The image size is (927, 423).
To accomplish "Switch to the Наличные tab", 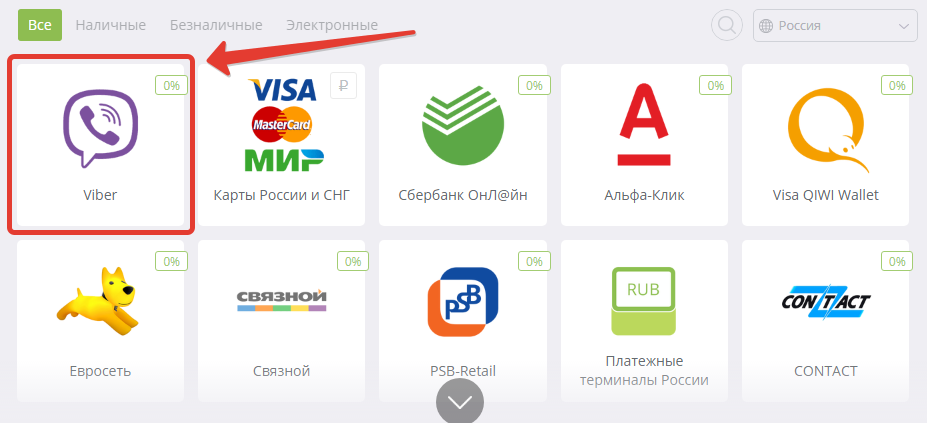I will pos(111,25).
